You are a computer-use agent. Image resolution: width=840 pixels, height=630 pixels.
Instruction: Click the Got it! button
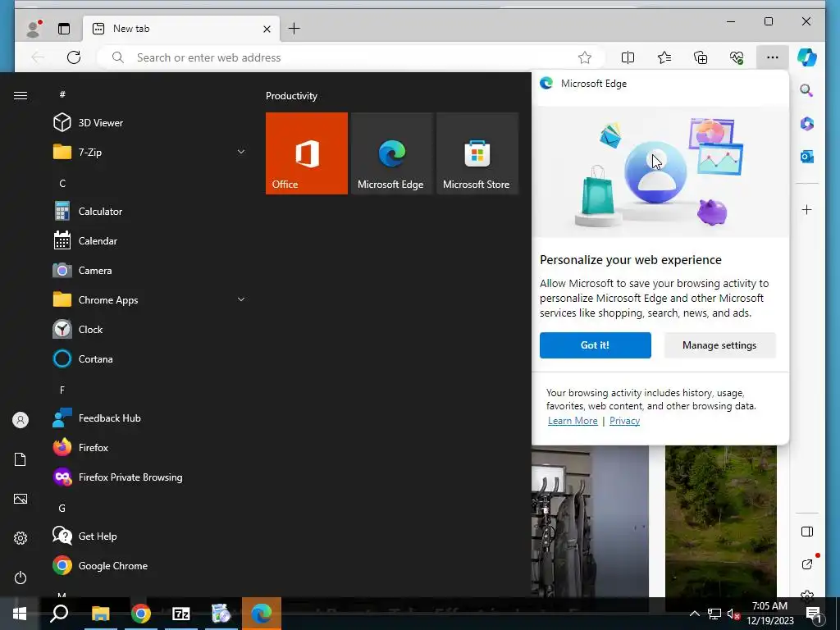coord(596,345)
